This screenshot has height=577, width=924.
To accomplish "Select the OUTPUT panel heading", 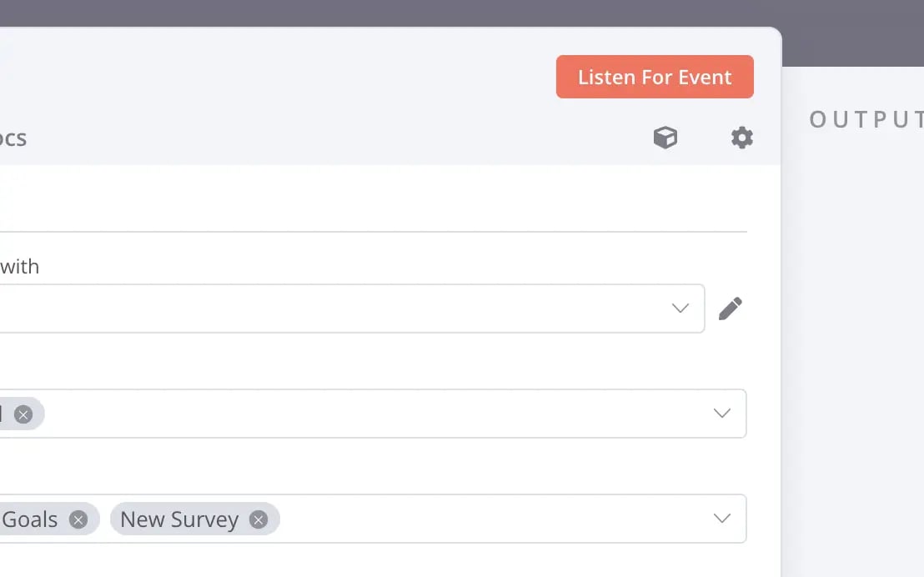I will click(x=866, y=119).
